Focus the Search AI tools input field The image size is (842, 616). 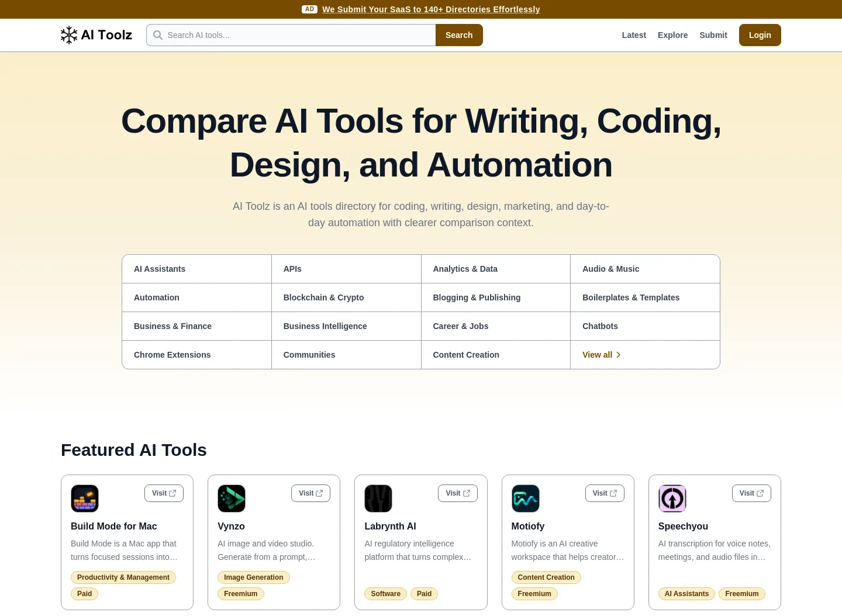pos(291,35)
